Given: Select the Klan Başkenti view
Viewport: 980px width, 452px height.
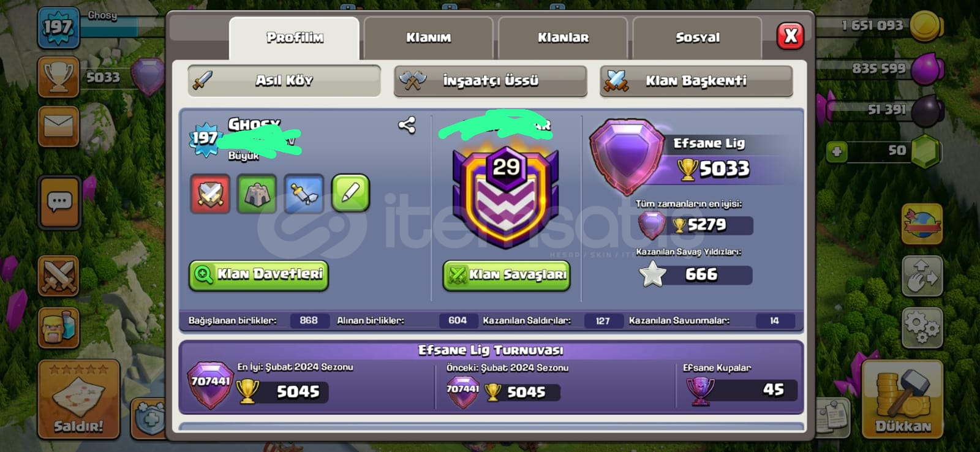Looking at the screenshot, I should tap(696, 81).
